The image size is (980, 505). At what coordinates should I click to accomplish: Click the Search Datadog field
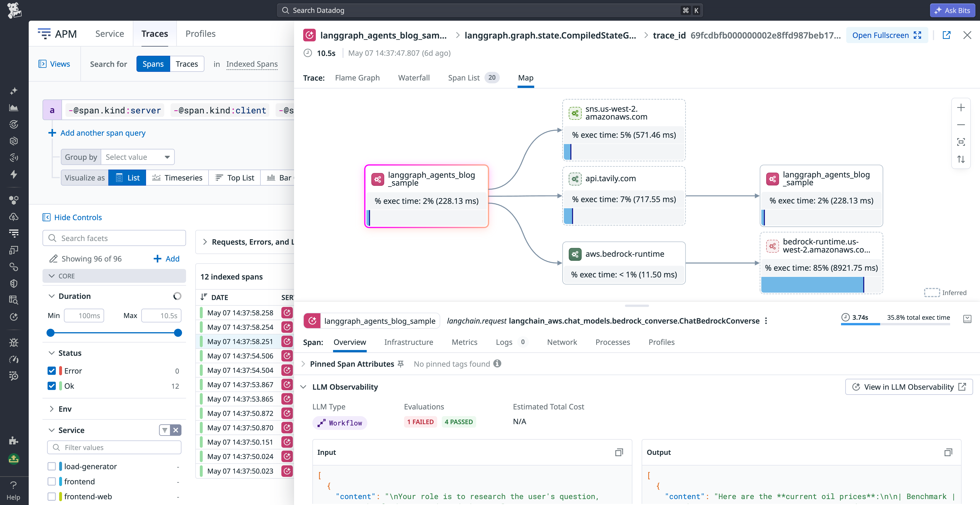(x=490, y=10)
